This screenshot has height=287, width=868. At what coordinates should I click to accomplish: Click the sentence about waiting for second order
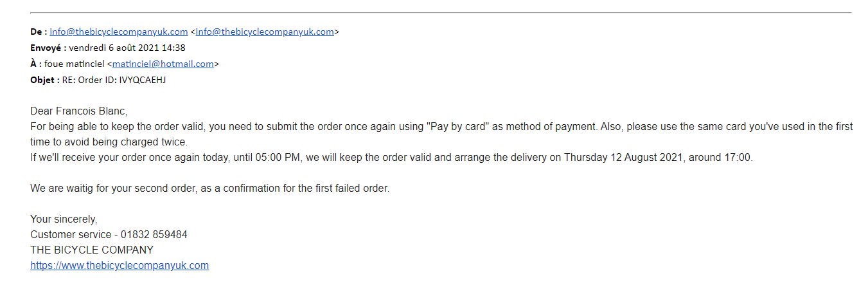click(x=209, y=188)
